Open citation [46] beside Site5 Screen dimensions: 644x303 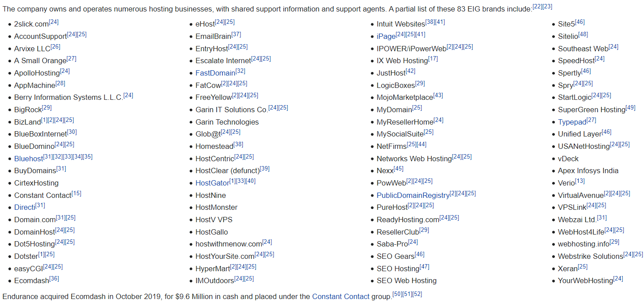click(x=580, y=22)
